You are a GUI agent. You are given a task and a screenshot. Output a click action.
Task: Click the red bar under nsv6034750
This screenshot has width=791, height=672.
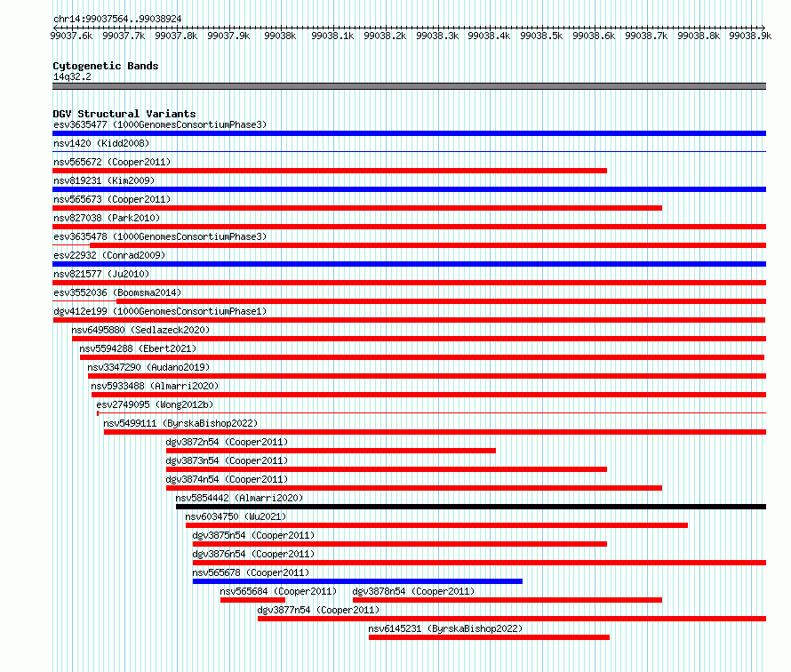(x=437, y=525)
